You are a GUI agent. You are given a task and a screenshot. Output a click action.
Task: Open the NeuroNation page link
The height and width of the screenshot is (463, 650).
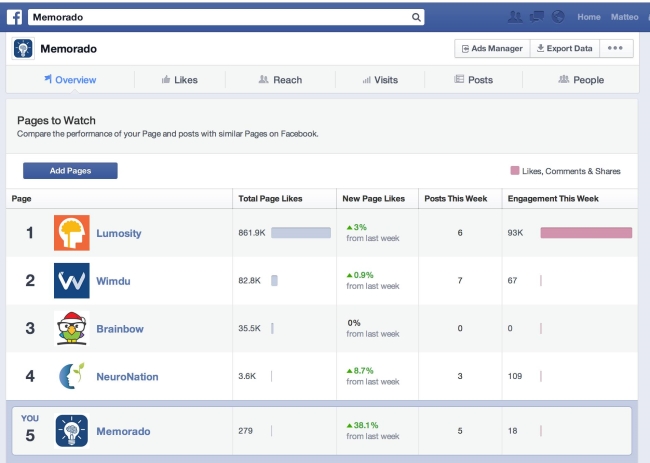pyautogui.click(x=127, y=376)
